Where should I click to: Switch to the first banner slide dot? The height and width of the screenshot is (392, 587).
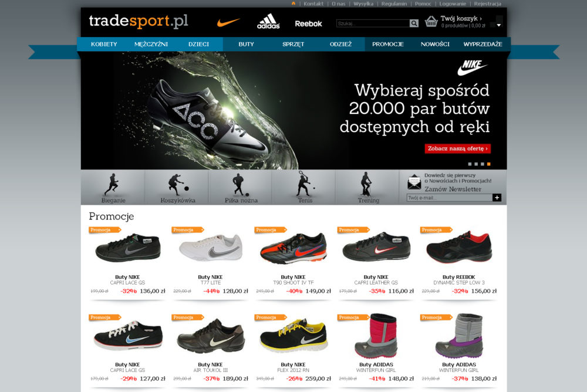[470, 164]
